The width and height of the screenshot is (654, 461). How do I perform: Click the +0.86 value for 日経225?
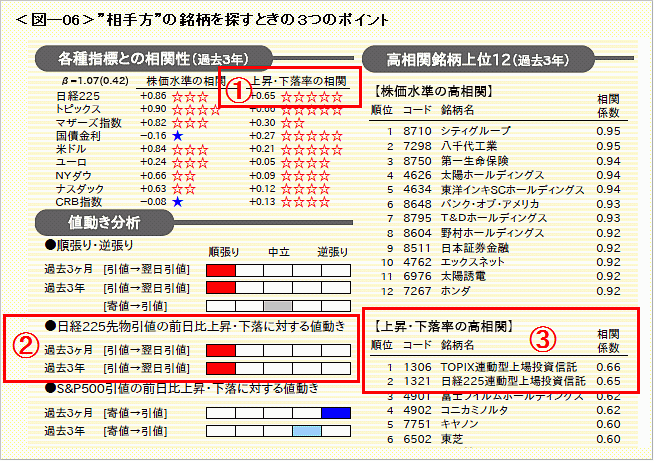pyautogui.click(x=153, y=96)
